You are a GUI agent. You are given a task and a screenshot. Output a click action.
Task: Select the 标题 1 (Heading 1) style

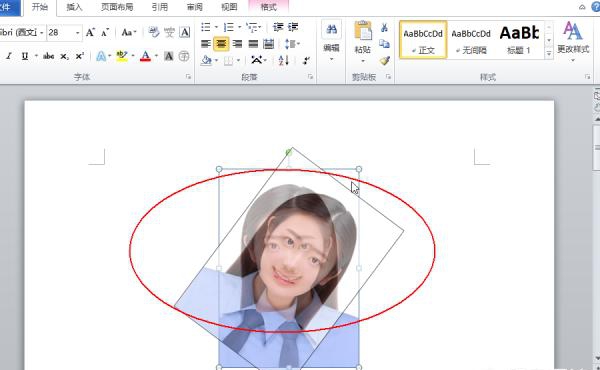519,40
